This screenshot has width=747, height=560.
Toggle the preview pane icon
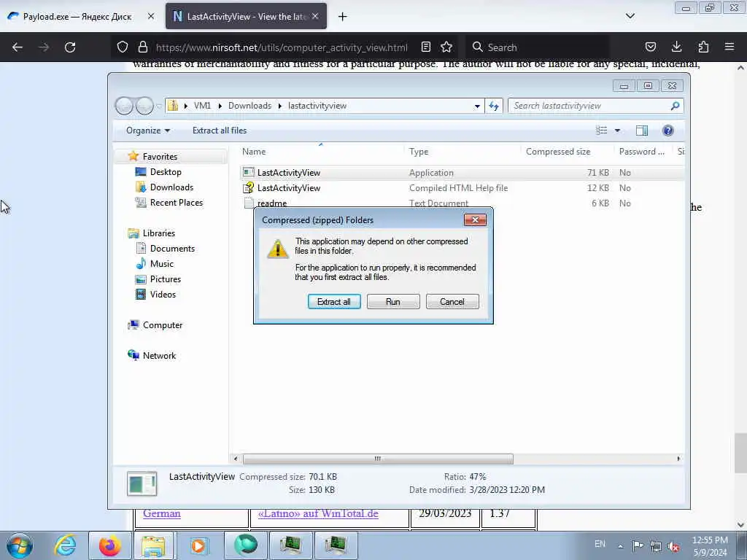[642, 131]
